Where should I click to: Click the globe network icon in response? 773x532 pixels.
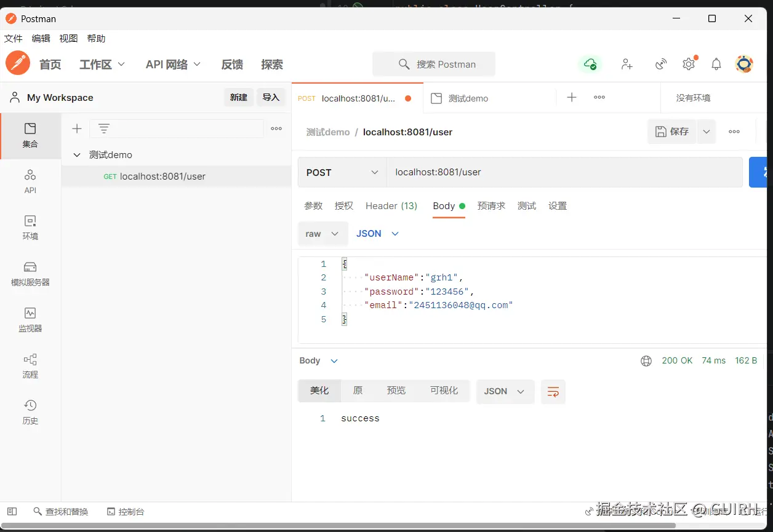(x=646, y=361)
